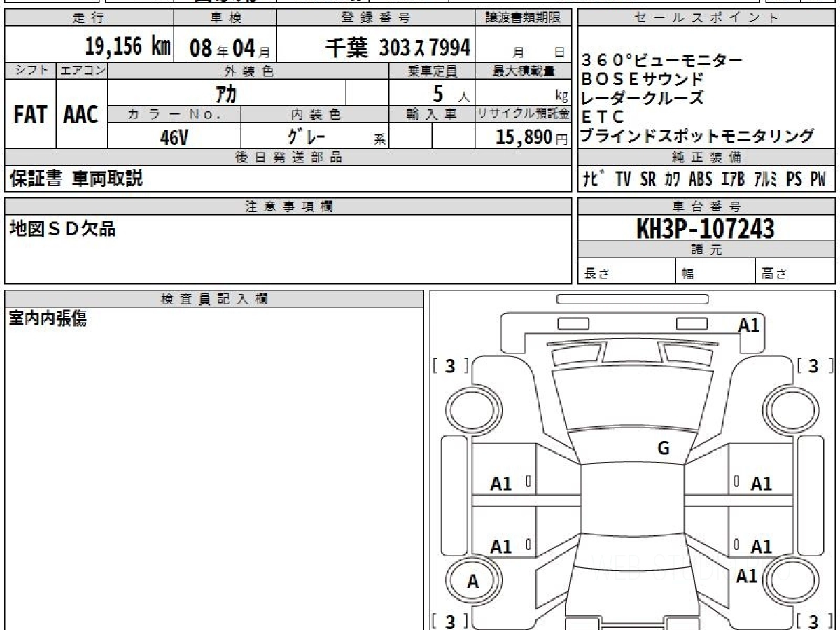Click the G mark on the windshield
The width and height of the screenshot is (840, 630).
click(664, 448)
